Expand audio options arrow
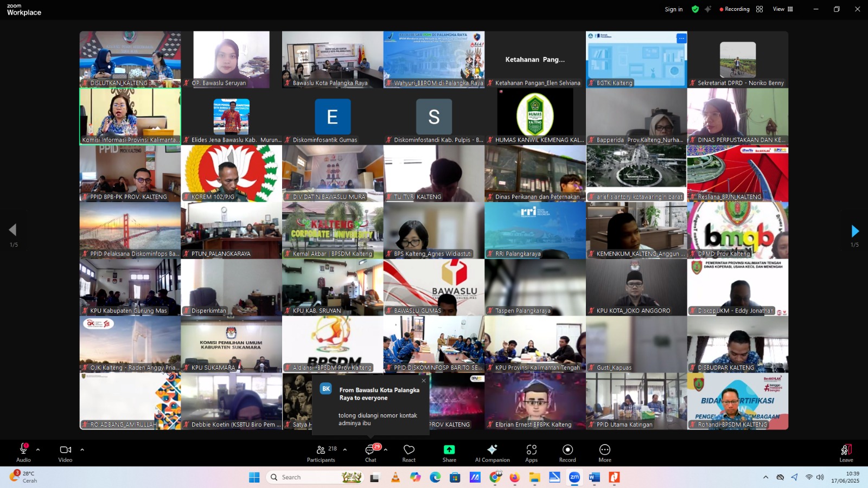 coord(38,450)
